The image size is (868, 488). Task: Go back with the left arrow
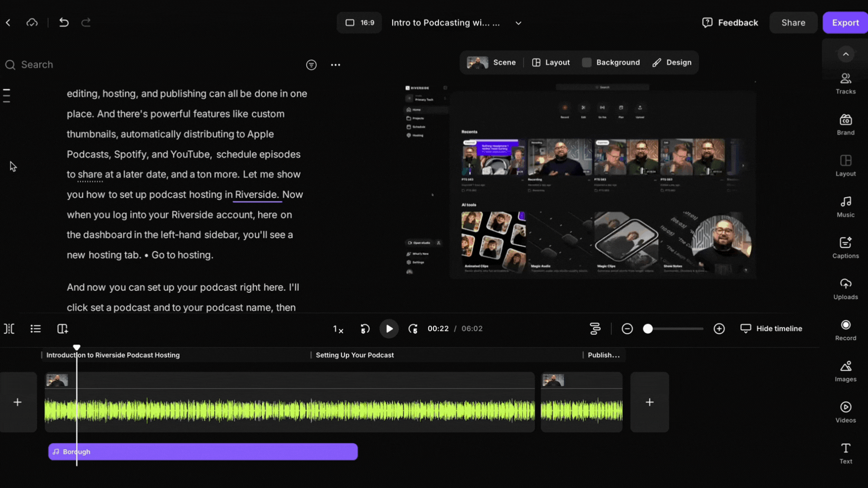pyautogui.click(x=8, y=23)
